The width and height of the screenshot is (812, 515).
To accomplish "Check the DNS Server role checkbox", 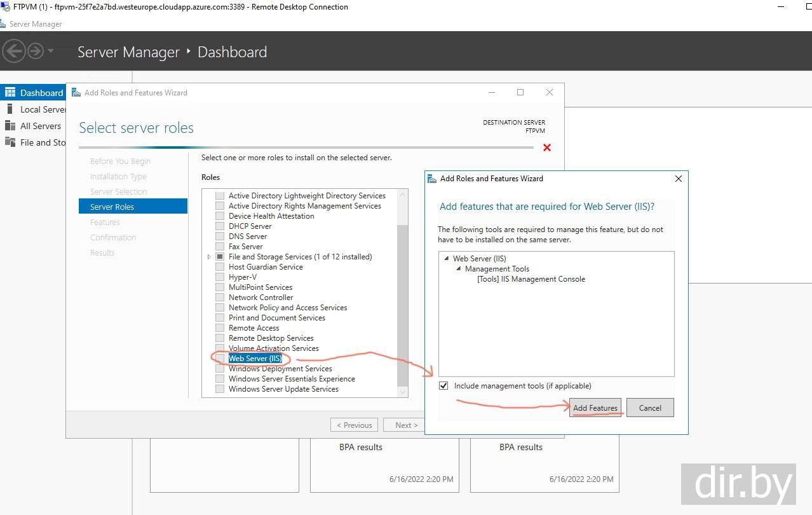I will coord(220,237).
